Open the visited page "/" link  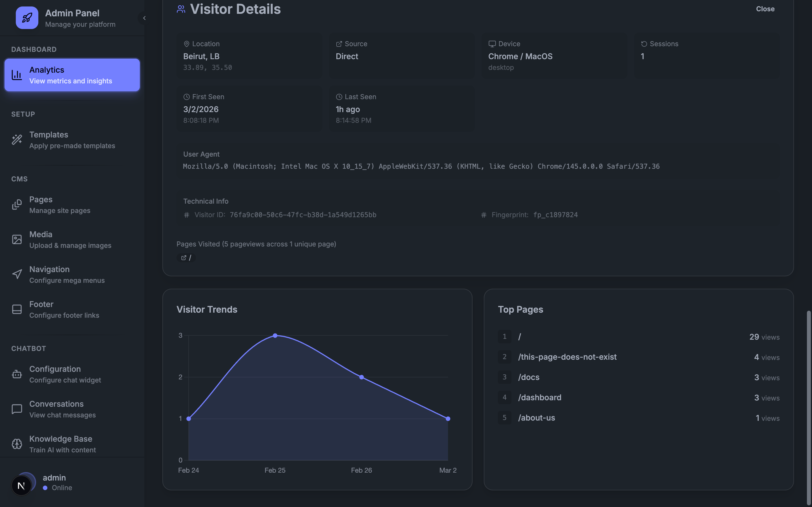pos(186,258)
